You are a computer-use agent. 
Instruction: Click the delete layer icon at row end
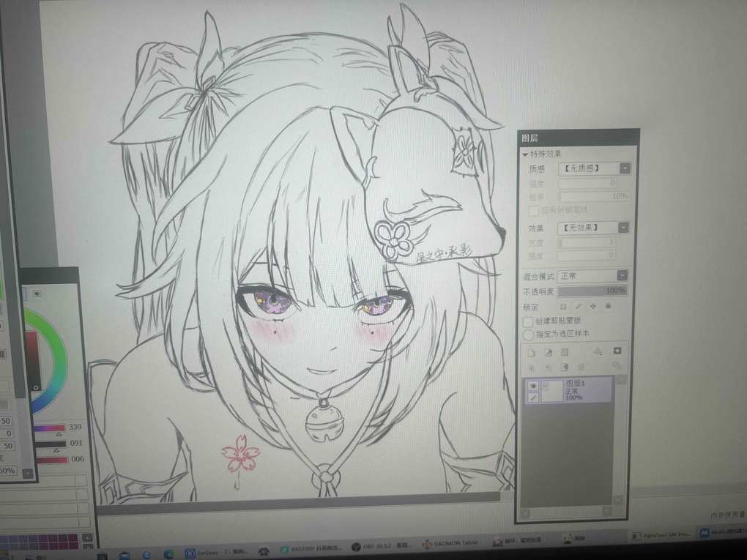(617, 366)
